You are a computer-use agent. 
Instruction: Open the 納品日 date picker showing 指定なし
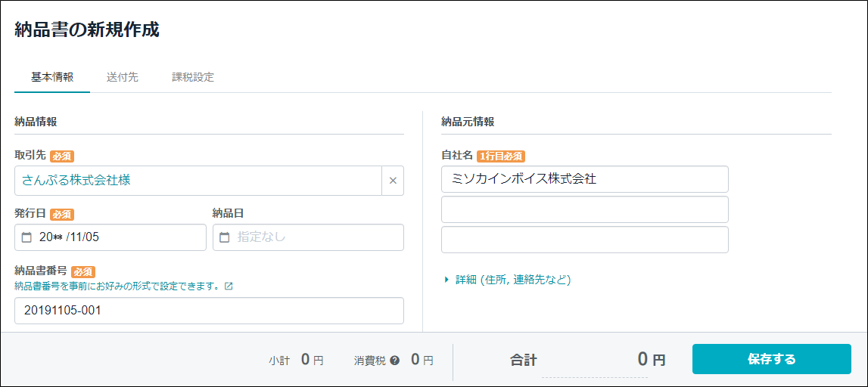click(x=308, y=237)
